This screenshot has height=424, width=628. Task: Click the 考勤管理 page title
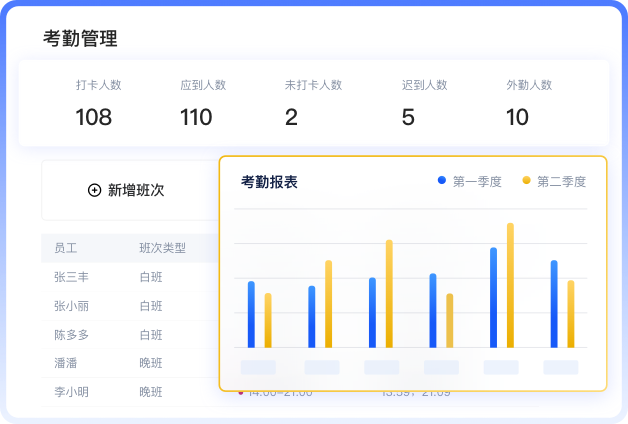pyautogui.click(x=80, y=38)
